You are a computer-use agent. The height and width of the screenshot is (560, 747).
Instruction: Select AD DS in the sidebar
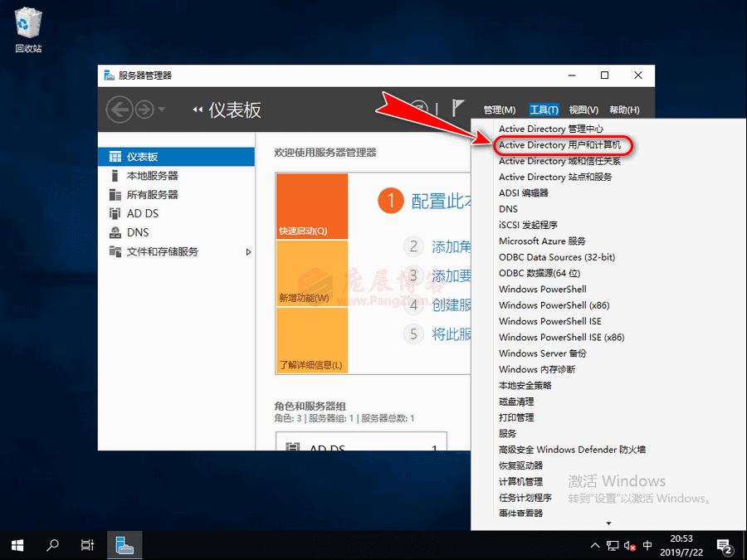click(x=144, y=213)
